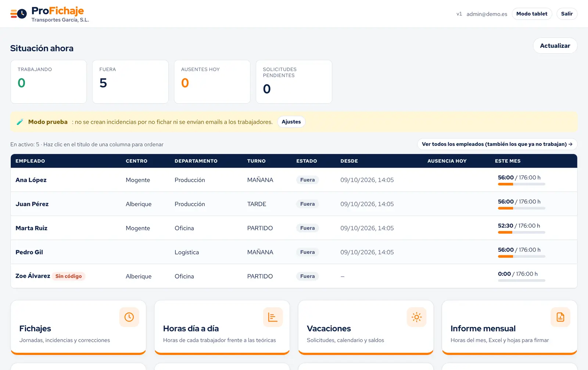
Task: Sort table by Empleado column
Action: 30,161
